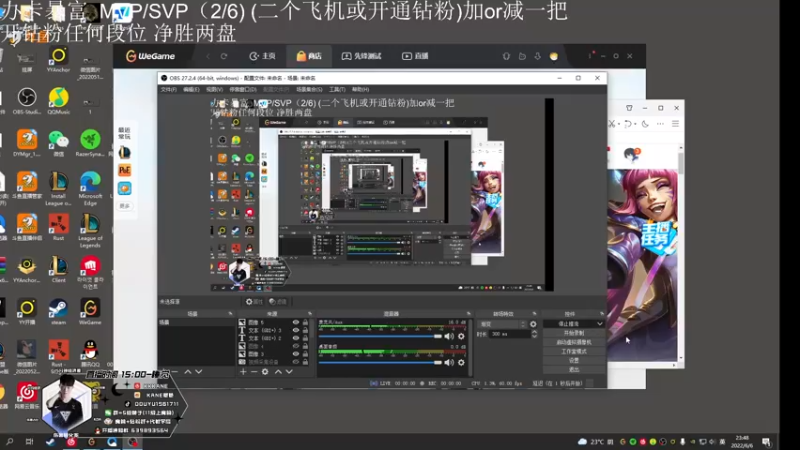800x450 pixels.
Task: Move scene down with chevron under scenes
Action: tap(199, 372)
